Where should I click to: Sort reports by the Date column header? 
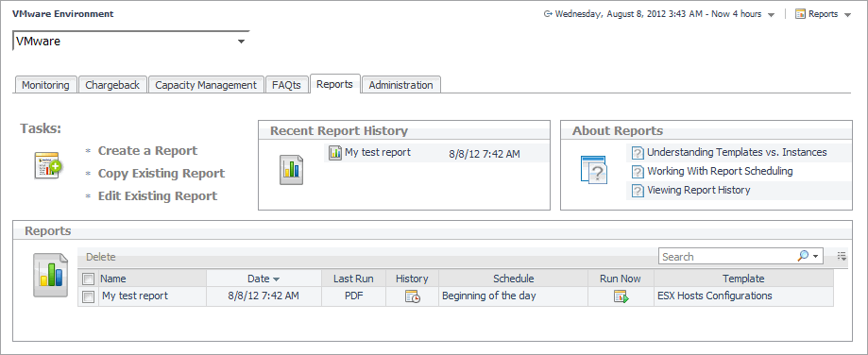pyautogui.click(x=264, y=279)
